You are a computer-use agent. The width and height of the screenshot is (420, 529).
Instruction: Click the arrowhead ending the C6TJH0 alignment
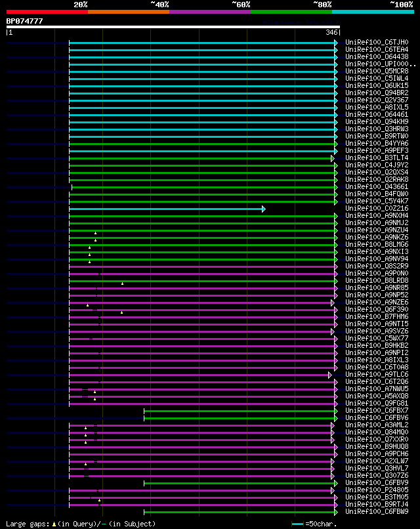(336, 43)
